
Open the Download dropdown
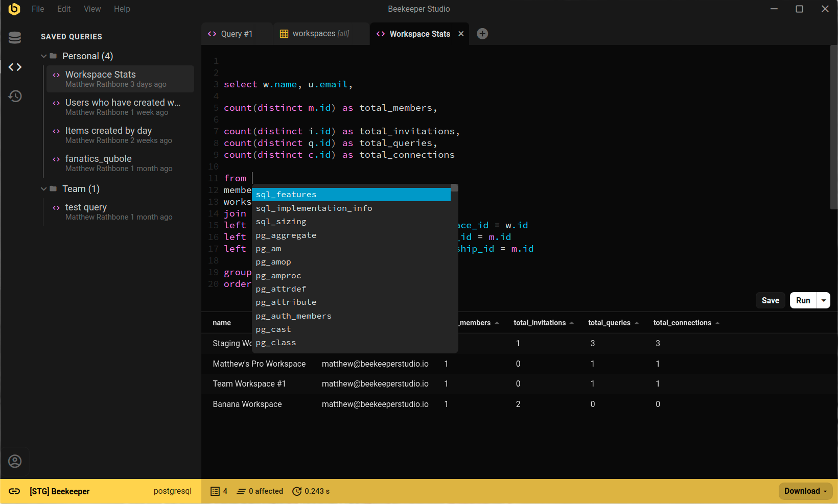[805, 491]
